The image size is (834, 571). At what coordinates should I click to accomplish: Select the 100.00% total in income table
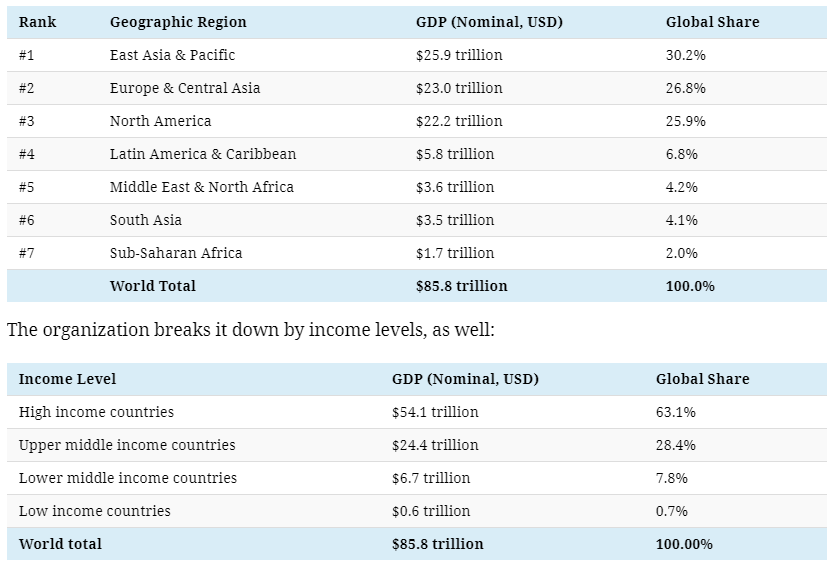click(684, 544)
